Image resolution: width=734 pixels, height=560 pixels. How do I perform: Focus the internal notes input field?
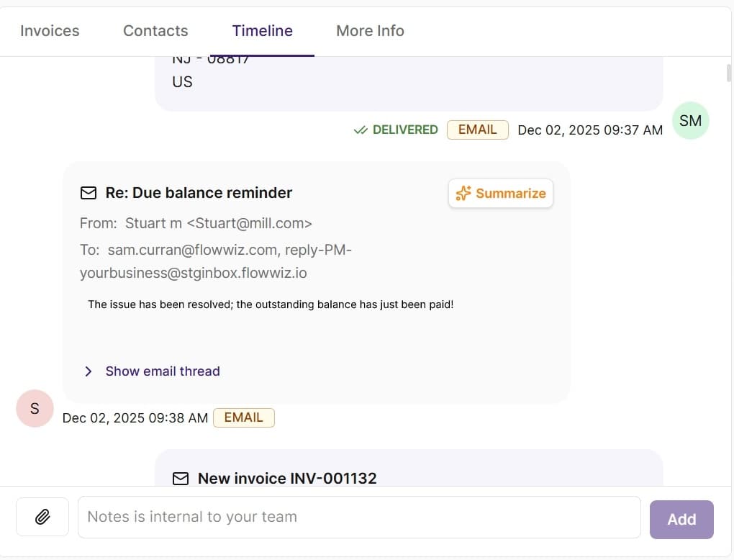tap(359, 517)
